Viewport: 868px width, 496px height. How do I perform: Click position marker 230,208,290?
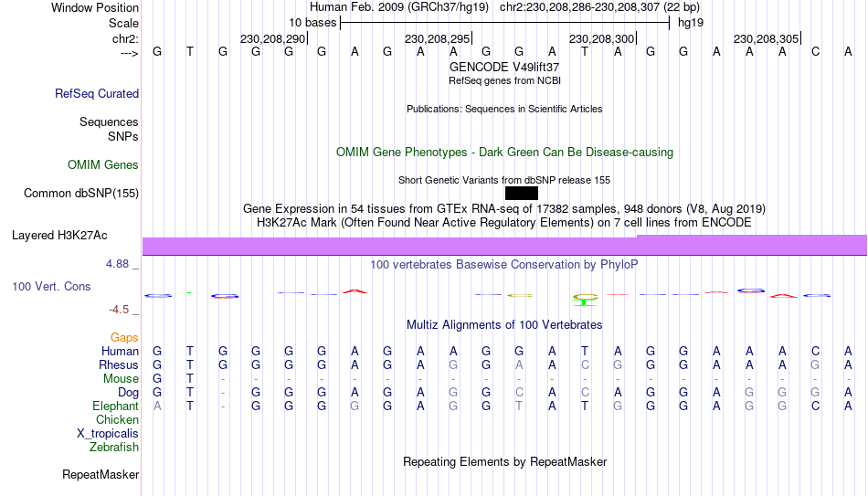pos(273,38)
